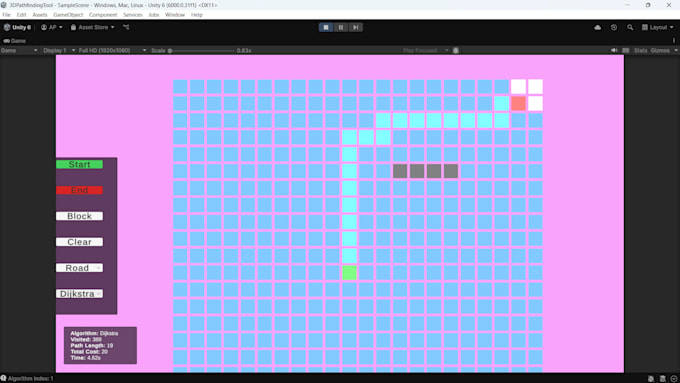
Task: Open the Dijkstra algorithm dropdown
Action: point(79,294)
